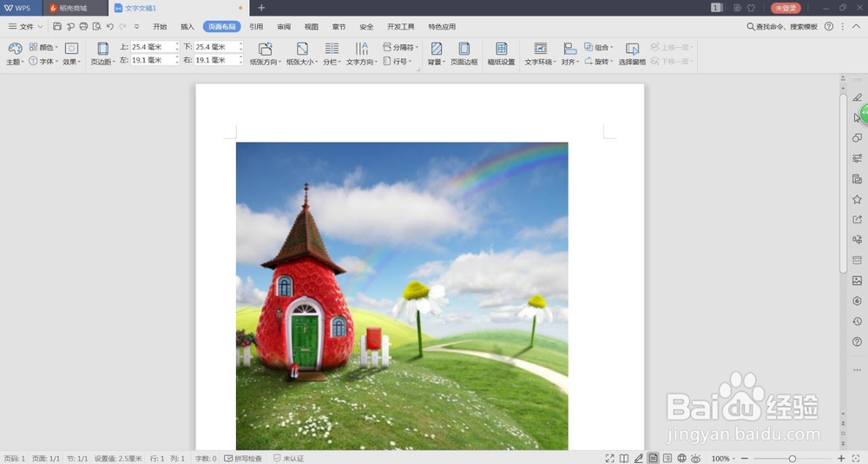Click the history clock icon in sidebar
The height and width of the screenshot is (464, 868).
click(857, 321)
